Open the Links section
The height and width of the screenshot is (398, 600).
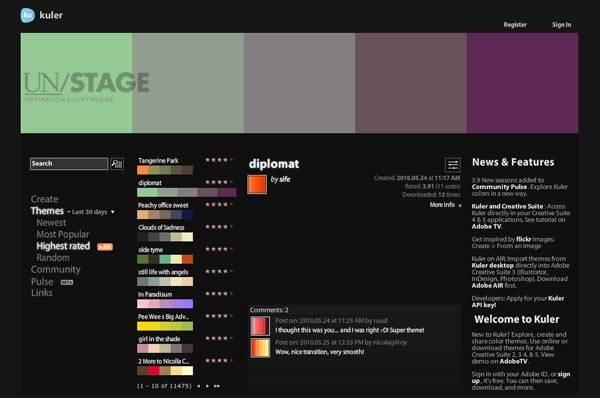click(42, 293)
